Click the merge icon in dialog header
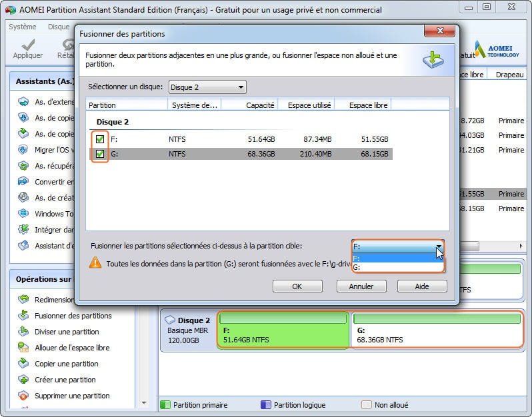This screenshot has height=417, width=532. pos(433,60)
